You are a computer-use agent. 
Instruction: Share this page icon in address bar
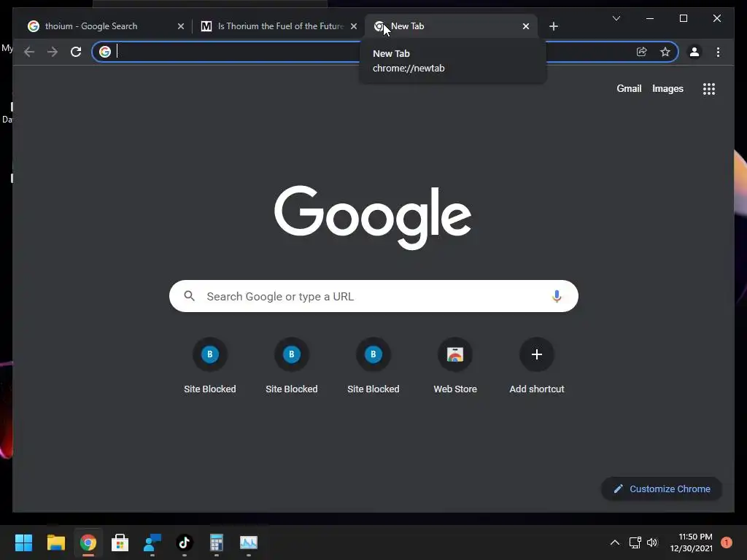[x=642, y=52]
